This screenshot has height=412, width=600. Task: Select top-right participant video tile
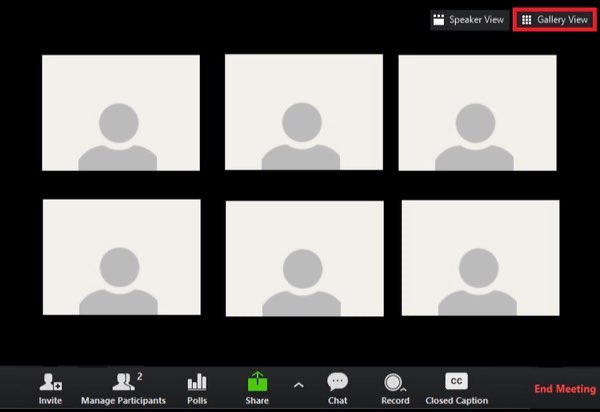pyautogui.click(x=478, y=113)
